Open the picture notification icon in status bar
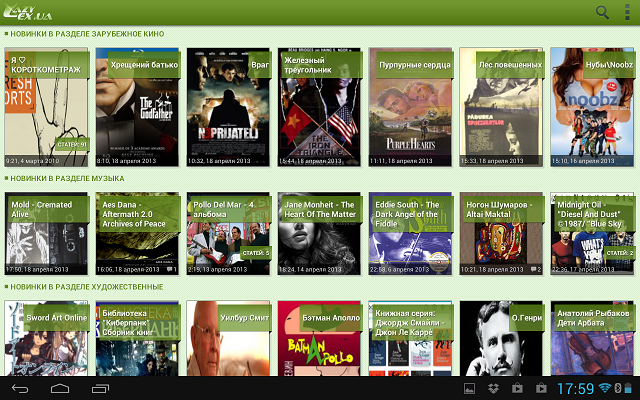Screen dimensions: 640x400 469,388
